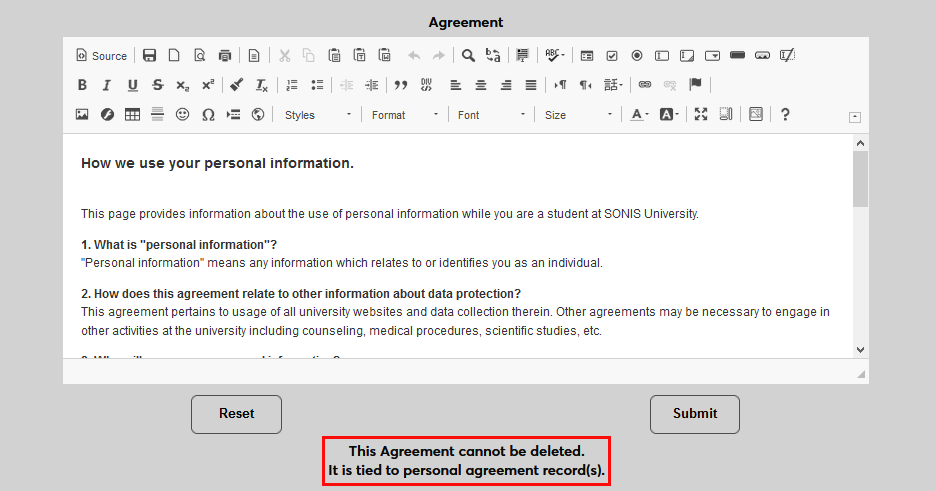
Task: Insert a Textarea form element
Action: (687, 55)
